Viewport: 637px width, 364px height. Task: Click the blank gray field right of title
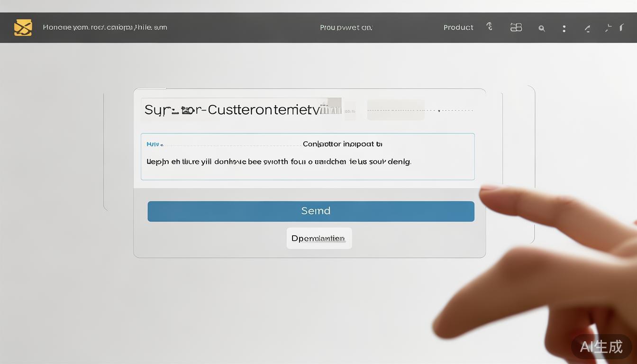pyautogui.click(x=395, y=110)
